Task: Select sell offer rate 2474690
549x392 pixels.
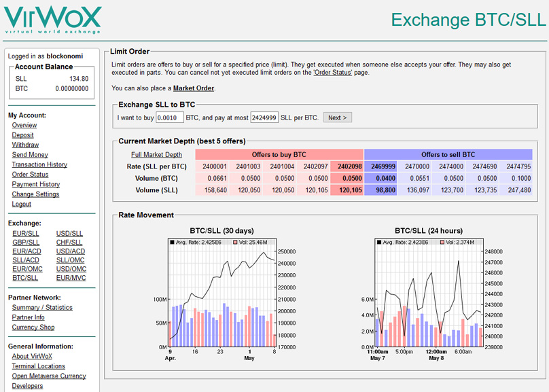Action: [x=482, y=166]
